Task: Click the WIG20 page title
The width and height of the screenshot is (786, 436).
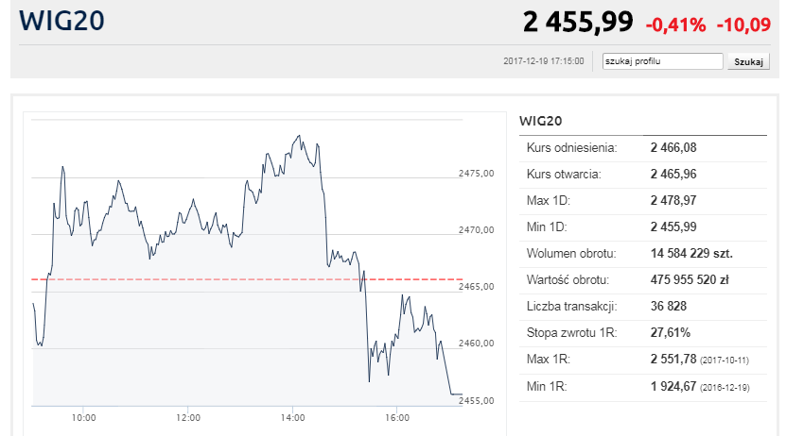Action: coord(61,21)
